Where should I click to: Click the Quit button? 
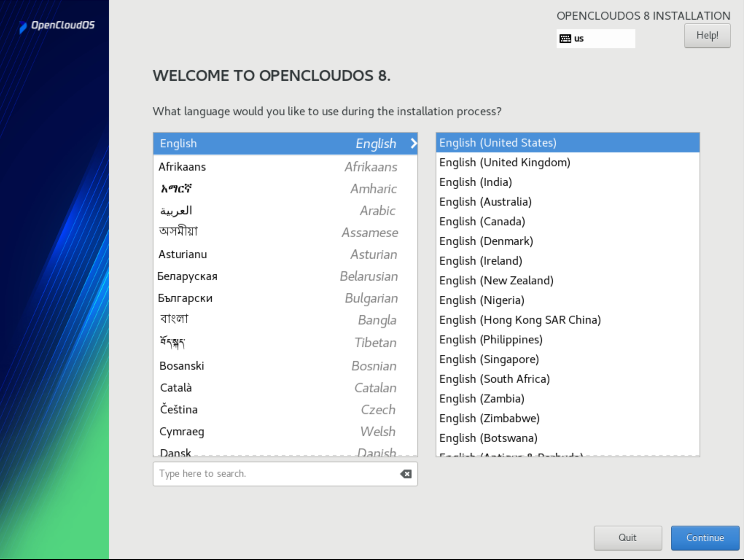click(x=628, y=537)
